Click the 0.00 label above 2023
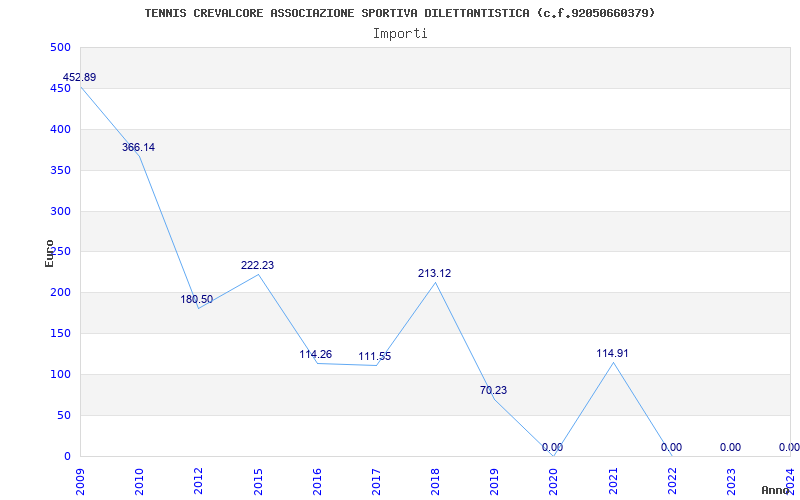The image size is (800, 500). [x=731, y=447]
